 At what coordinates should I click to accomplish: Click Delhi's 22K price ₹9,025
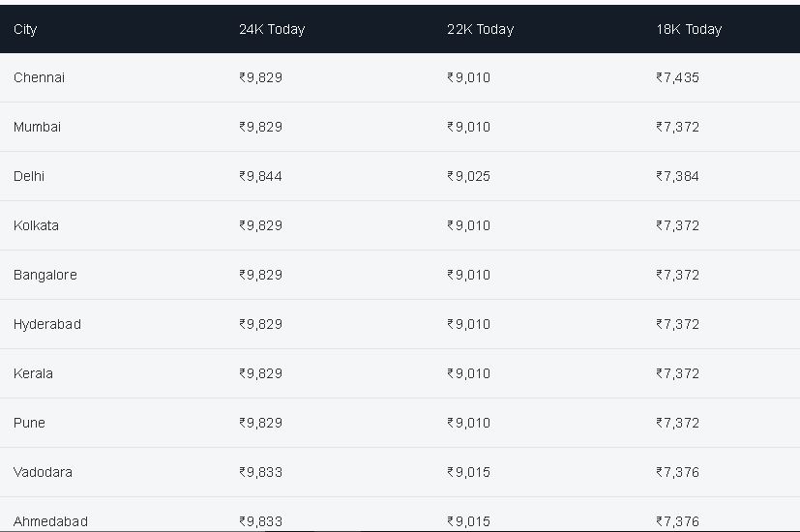468,176
